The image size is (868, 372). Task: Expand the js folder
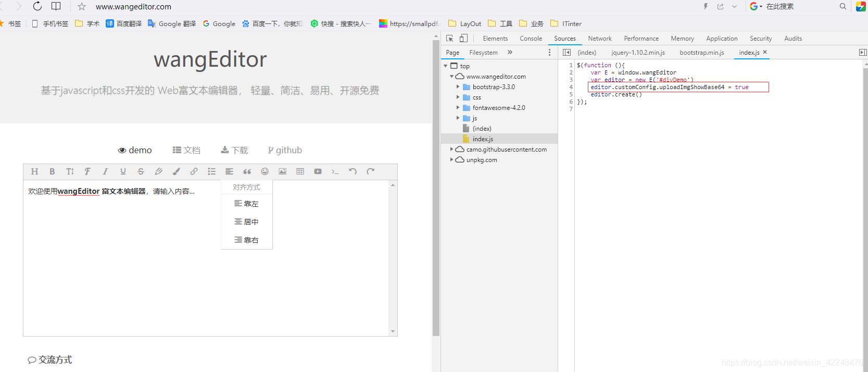coord(458,118)
